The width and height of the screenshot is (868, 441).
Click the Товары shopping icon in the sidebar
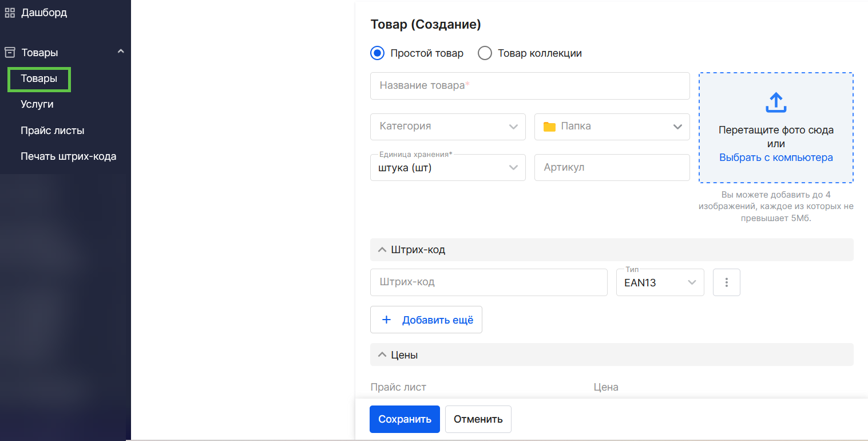pos(9,52)
